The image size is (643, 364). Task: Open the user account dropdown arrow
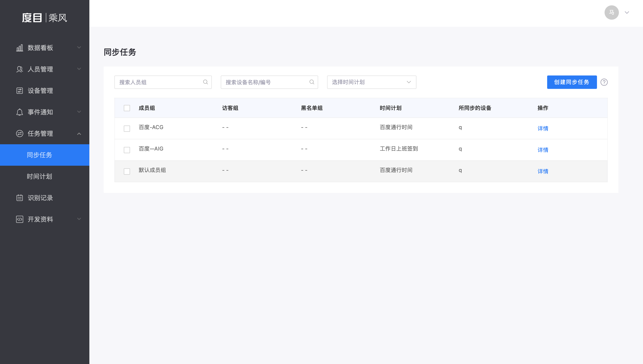[x=627, y=13]
